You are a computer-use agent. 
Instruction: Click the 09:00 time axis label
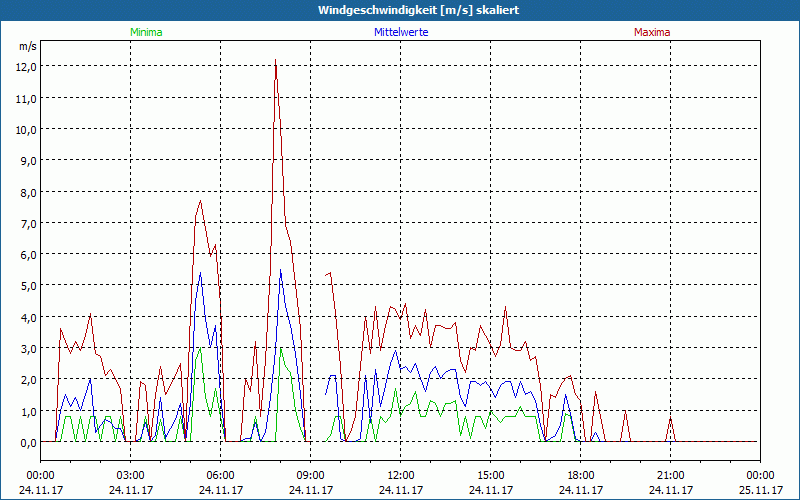click(x=311, y=476)
